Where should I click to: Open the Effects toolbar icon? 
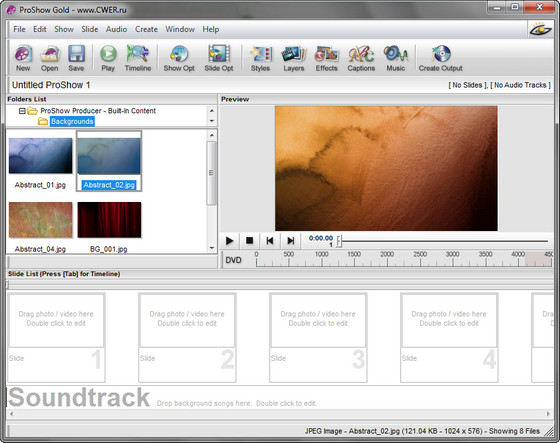point(326,58)
